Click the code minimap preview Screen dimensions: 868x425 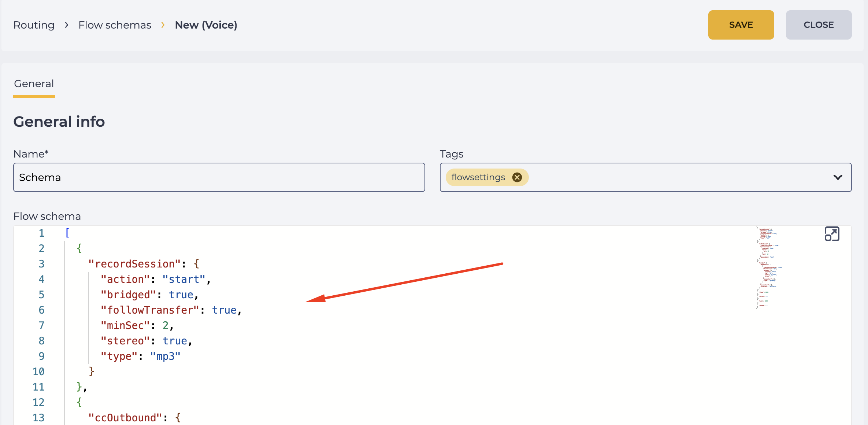pos(769,267)
